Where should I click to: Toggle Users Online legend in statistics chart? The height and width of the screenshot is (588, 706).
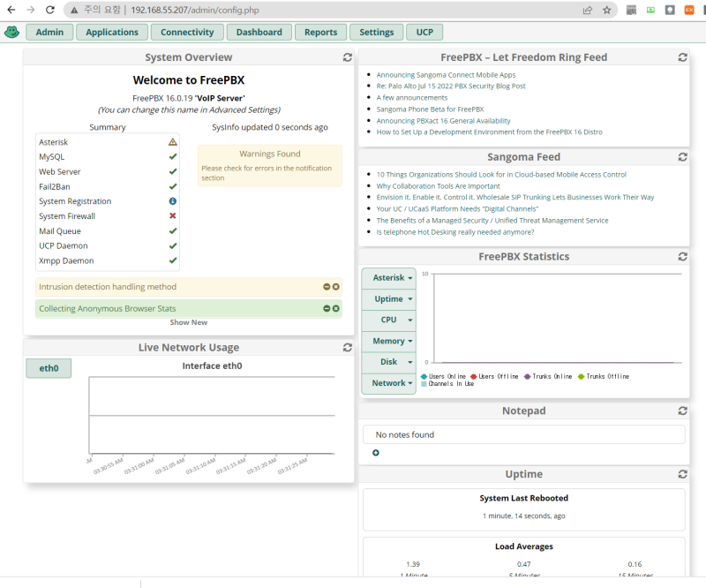[x=444, y=376]
